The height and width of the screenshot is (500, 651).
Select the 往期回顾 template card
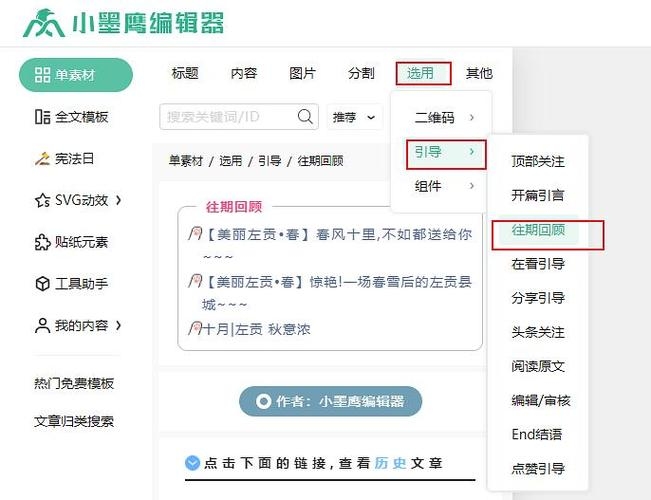330,276
